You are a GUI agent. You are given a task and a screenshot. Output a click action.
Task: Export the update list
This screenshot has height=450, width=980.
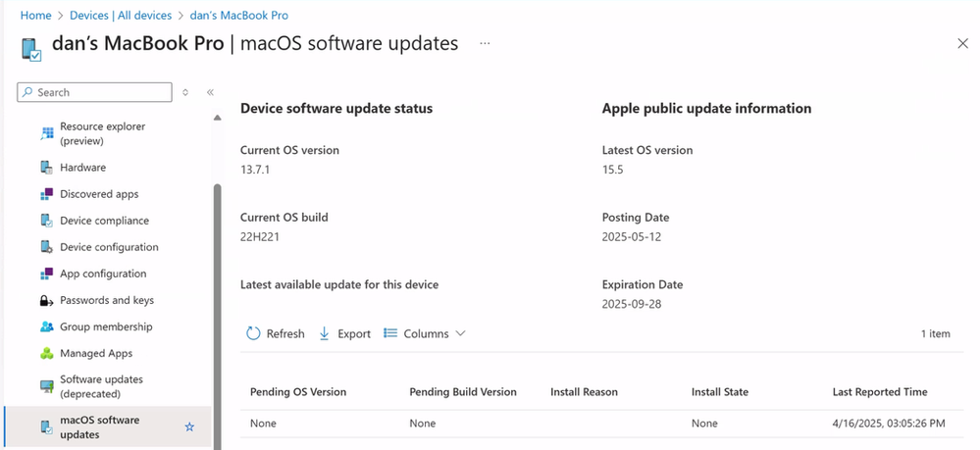click(345, 333)
